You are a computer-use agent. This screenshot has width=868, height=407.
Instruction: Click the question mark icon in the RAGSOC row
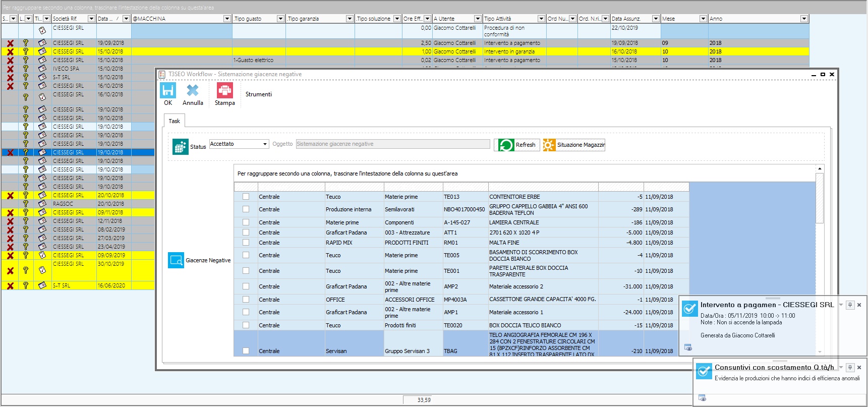(x=26, y=204)
